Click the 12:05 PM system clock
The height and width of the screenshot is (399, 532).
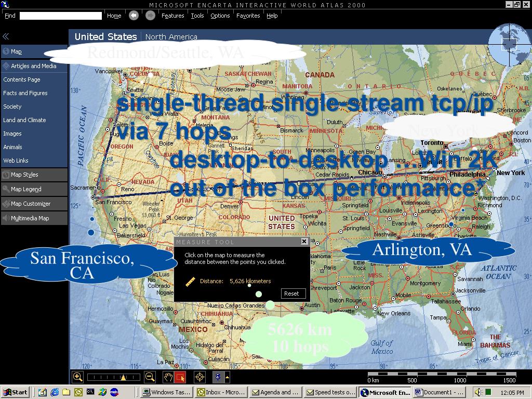coord(512,393)
